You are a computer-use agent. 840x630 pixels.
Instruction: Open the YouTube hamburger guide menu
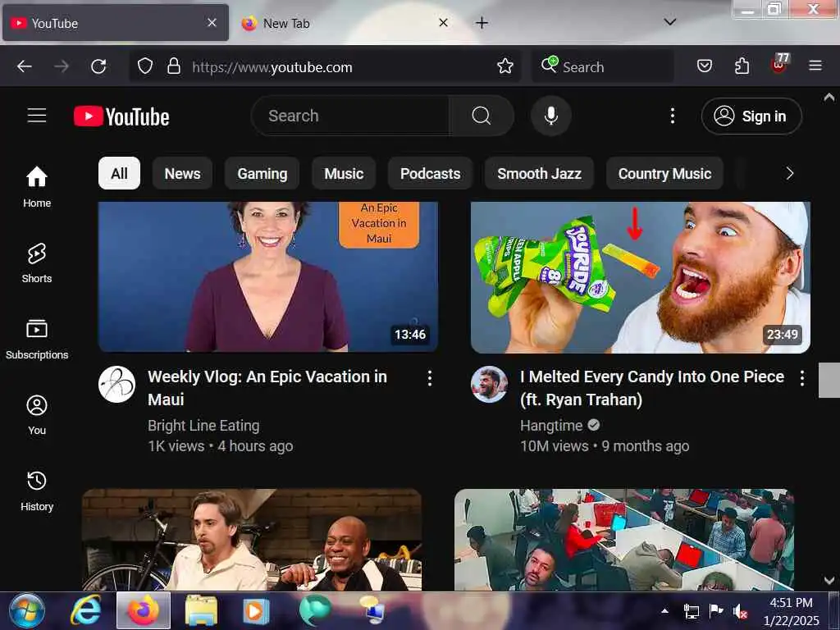[x=37, y=116]
